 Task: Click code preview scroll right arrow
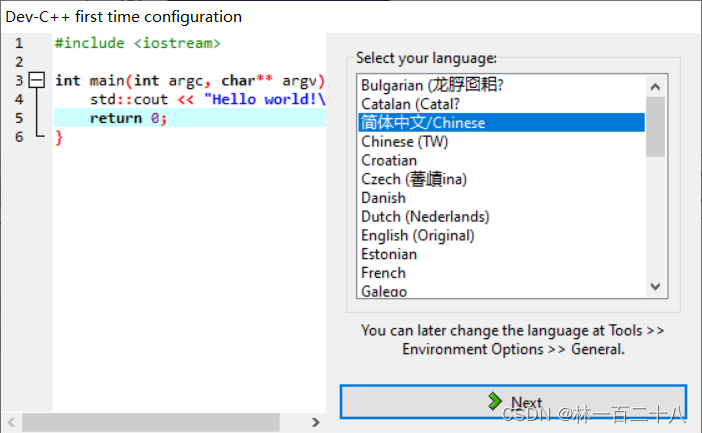316,422
